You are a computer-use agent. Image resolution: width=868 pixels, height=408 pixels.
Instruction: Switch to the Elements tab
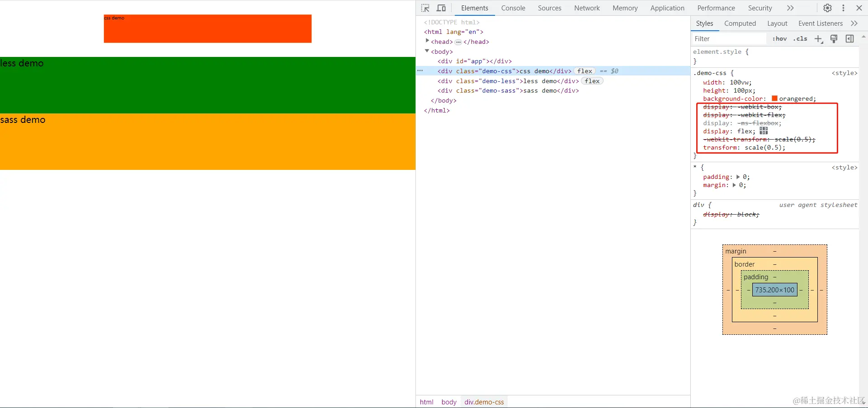[x=475, y=8]
